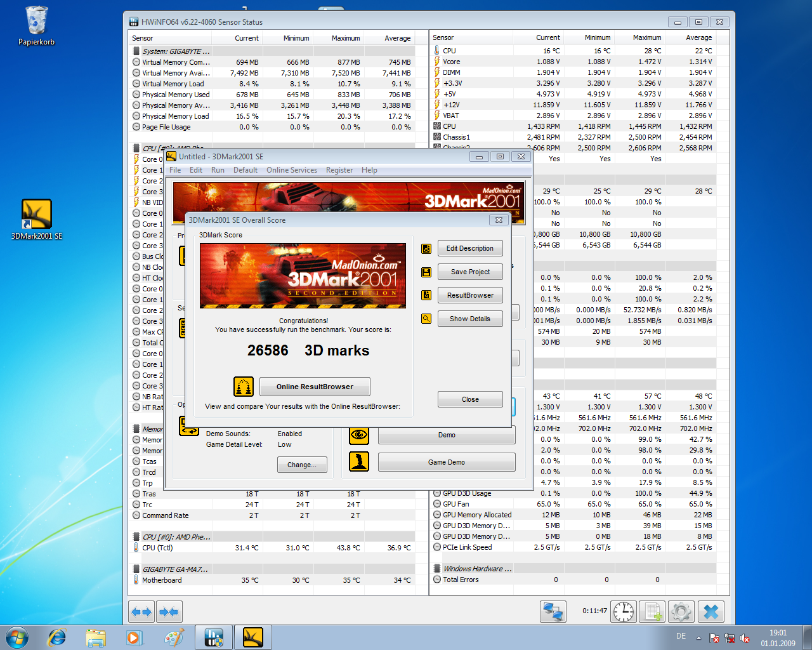The width and height of the screenshot is (812, 650).
Task: Open HWiNFO sensor settings gear icon
Action: [x=681, y=612]
